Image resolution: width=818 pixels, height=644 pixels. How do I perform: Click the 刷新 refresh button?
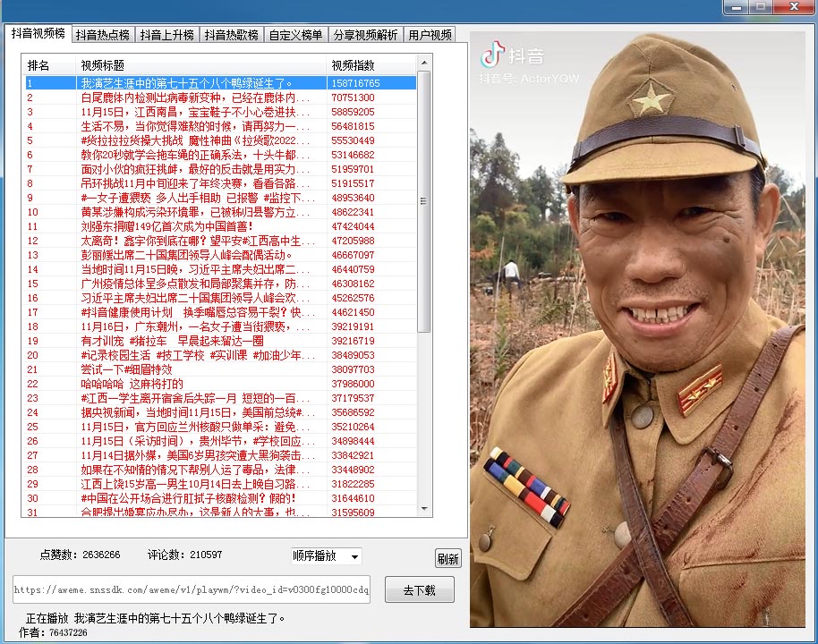tap(448, 559)
